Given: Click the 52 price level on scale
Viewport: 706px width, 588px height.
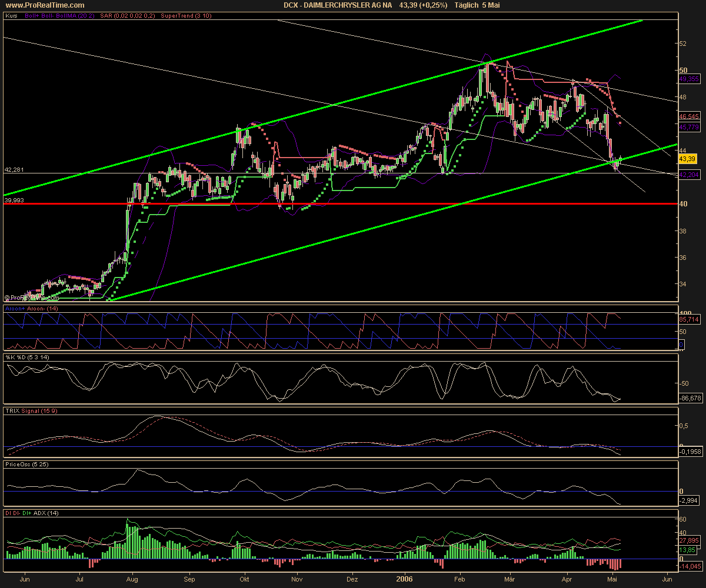Looking at the screenshot, I should pos(683,44).
